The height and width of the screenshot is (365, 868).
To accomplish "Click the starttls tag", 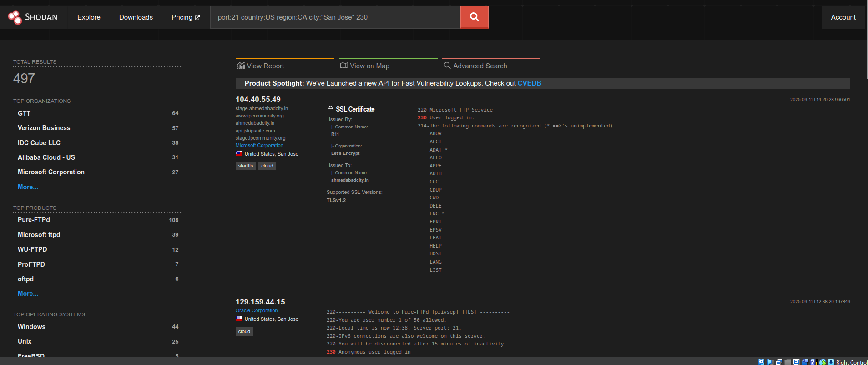I will 246,166.
